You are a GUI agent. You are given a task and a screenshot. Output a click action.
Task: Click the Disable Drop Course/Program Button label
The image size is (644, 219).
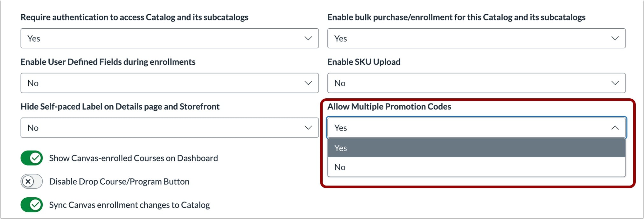click(119, 181)
